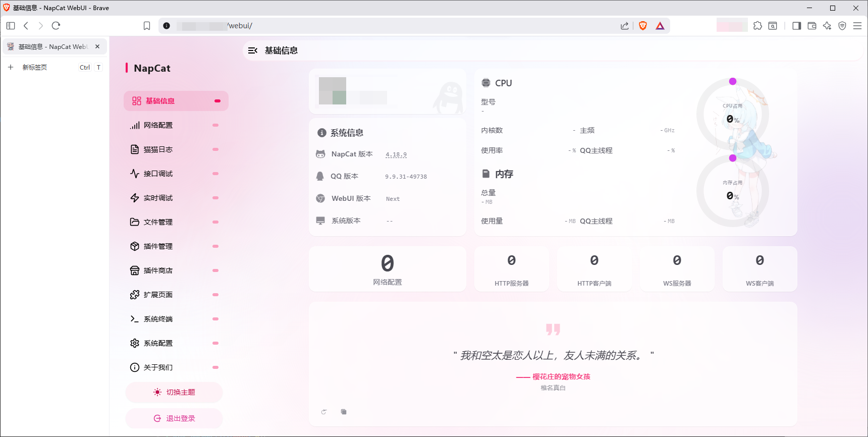Collapse the NapCat sidebar with the menu icon
Image resolution: width=868 pixels, height=437 pixels.
coord(253,50)
